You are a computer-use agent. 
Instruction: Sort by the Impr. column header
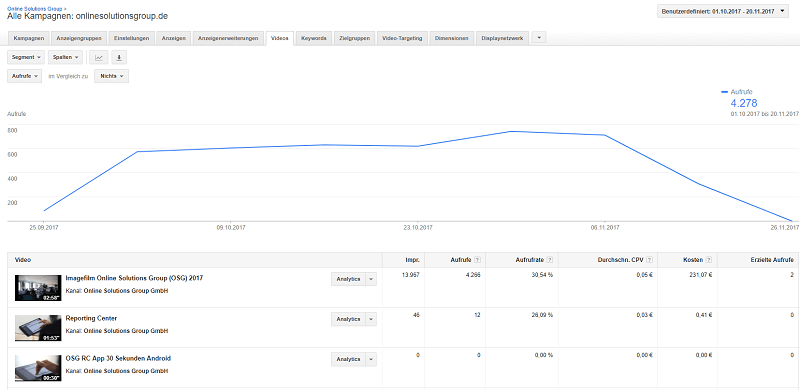pos(413,260)
